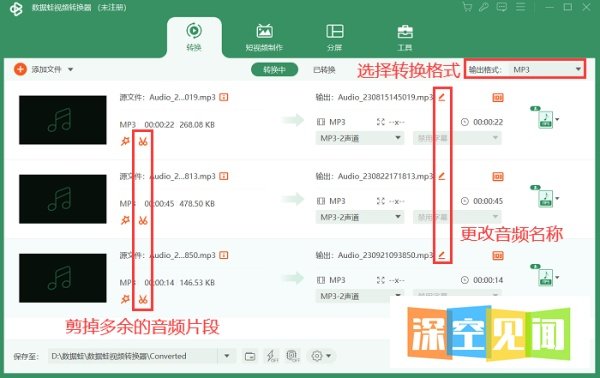Screen dimensions: 600x378
Task: Click source size text 146.53 KB
Action: point(197,283)
